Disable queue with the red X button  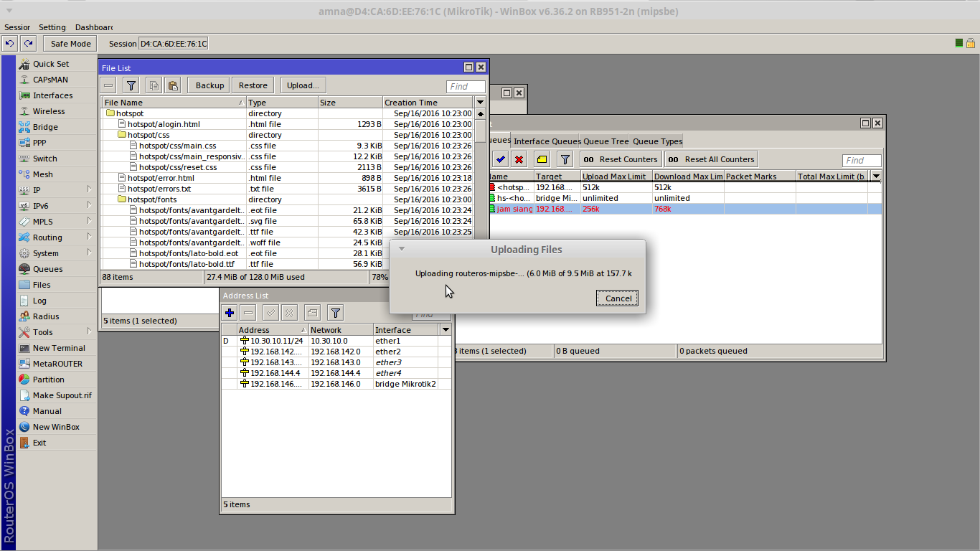[x=519, y=159]
